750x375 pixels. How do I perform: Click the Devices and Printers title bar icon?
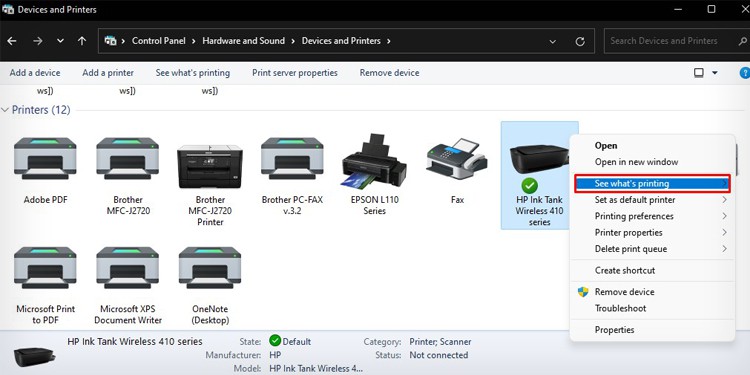(8, 9)
